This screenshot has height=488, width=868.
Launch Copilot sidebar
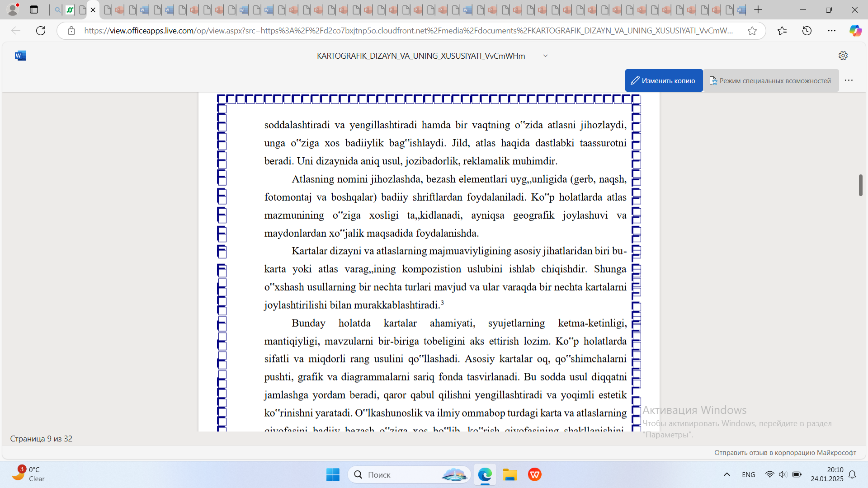click(x=855, y=31)
